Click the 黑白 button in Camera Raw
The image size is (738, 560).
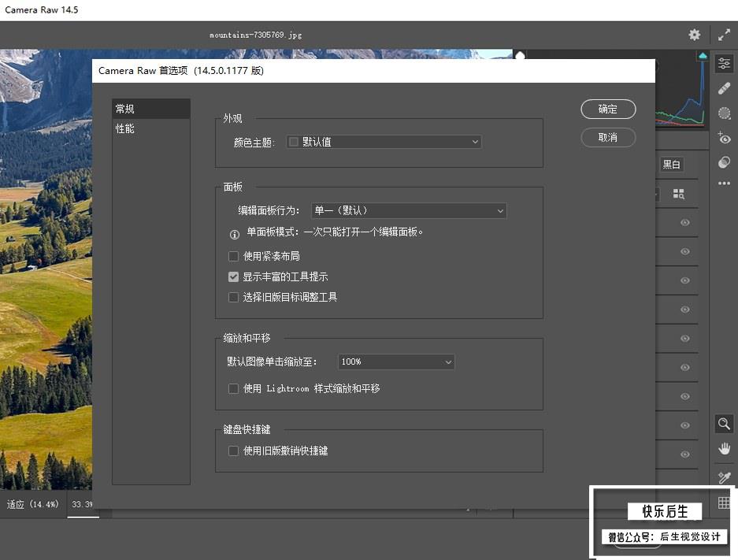672,165
